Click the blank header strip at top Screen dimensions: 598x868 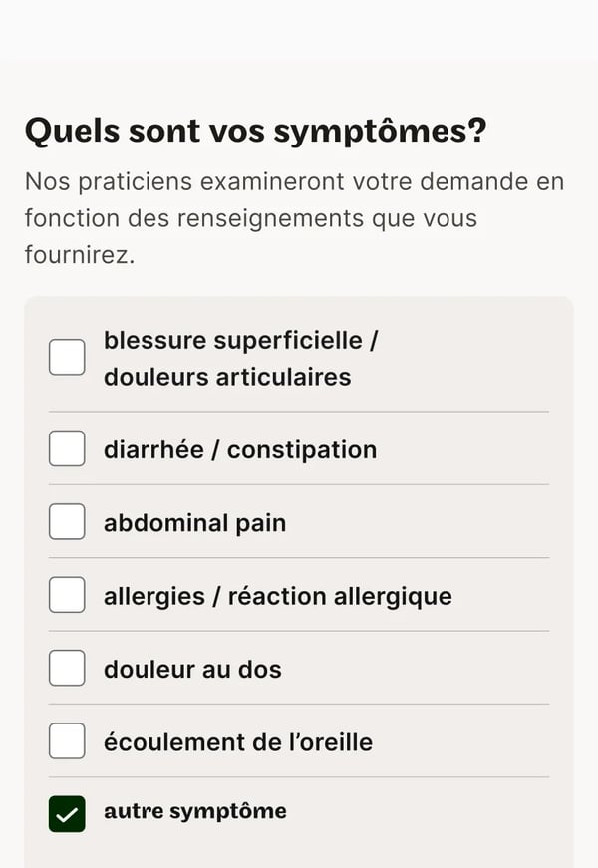coord(299,28)
